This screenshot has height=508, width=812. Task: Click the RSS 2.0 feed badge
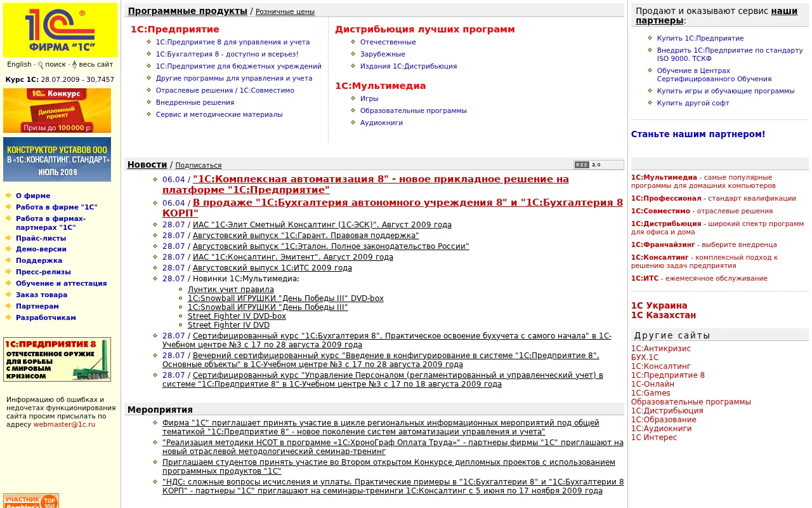coord(599,164)
